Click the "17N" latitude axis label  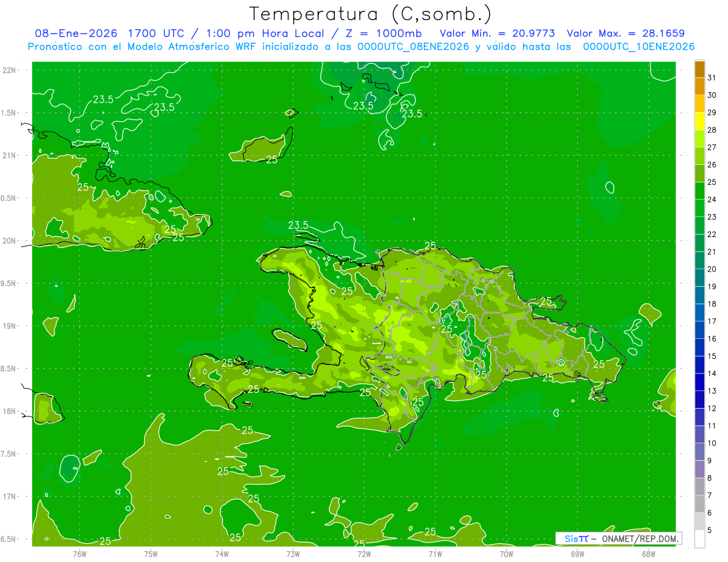tap(10, 497)
